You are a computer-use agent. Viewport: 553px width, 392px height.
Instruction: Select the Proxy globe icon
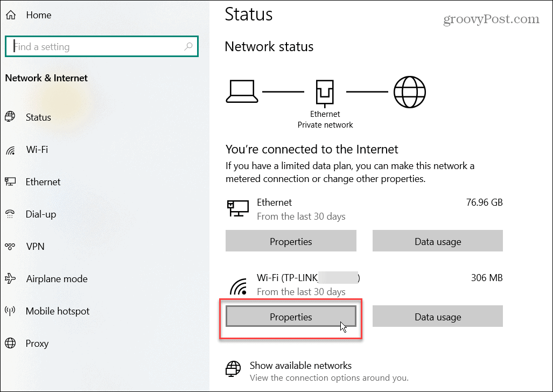[11, 343]
